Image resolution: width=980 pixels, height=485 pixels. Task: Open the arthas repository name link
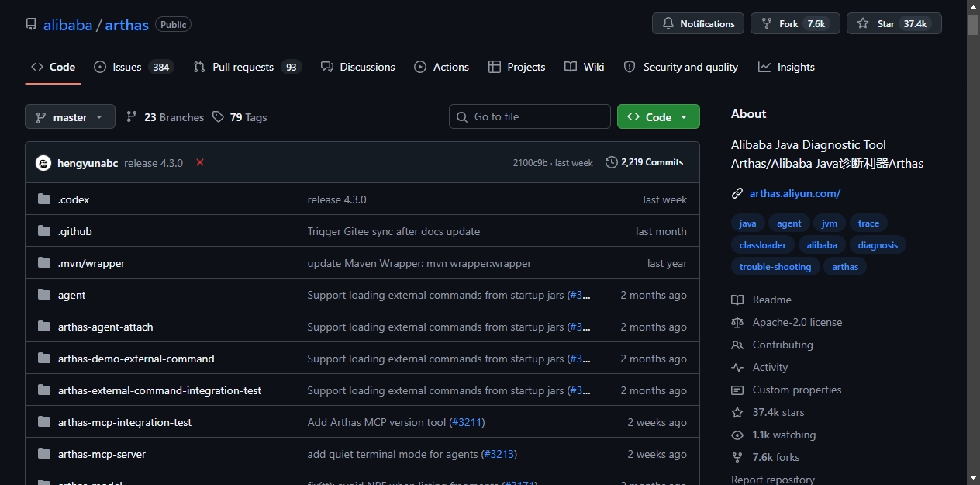[126, 24]
